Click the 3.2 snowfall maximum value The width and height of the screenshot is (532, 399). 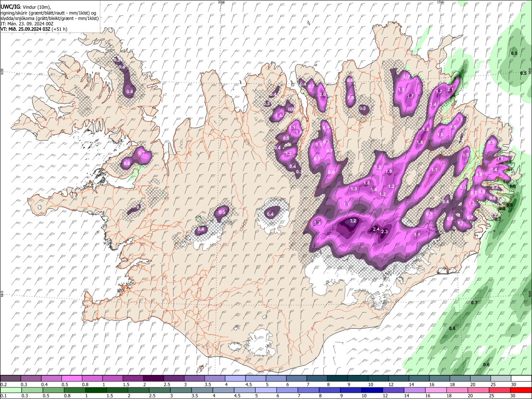[353, 221]
